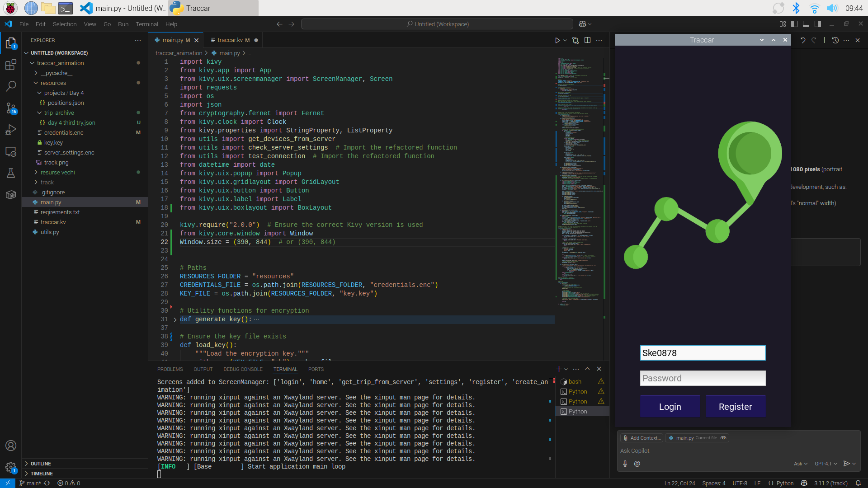
Task: Open the Search view in activity bar
Action: pyautogui.click(x=11, y=86)
